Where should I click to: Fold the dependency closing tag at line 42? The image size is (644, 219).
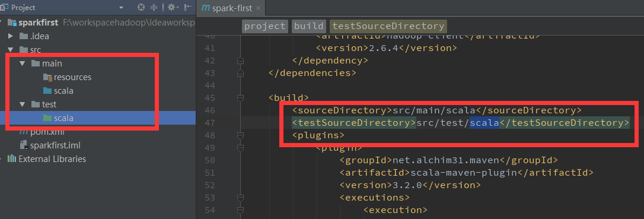[x=241, y=61]
